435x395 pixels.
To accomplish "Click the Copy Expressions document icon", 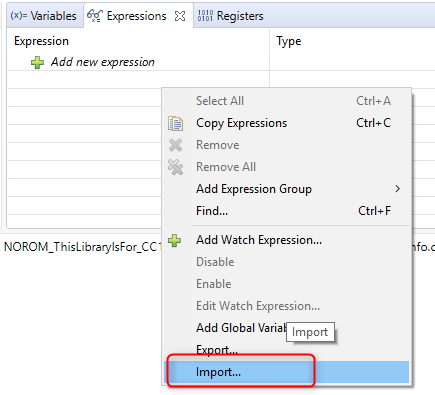I will pos(175,123).
